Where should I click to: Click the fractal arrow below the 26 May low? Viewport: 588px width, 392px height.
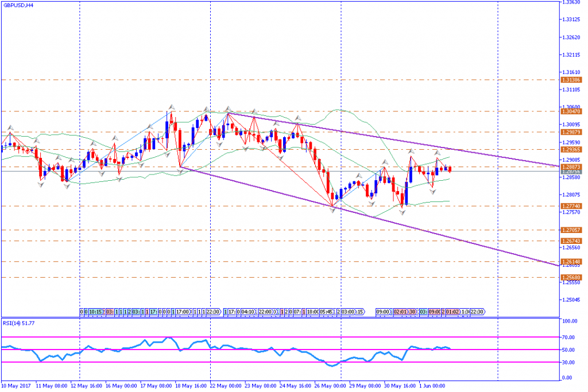pyautogui.click(x=332, y=212)
